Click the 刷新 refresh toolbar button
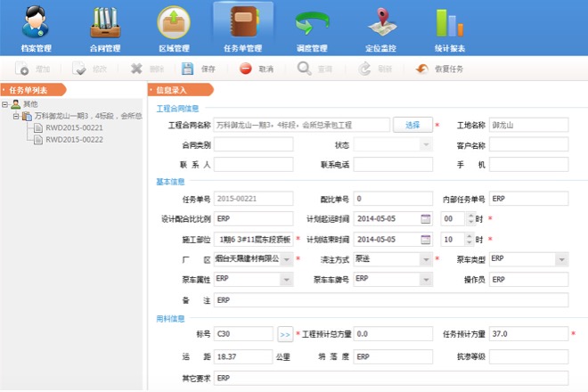Viewport: 588px width, 392px height. 374,69
